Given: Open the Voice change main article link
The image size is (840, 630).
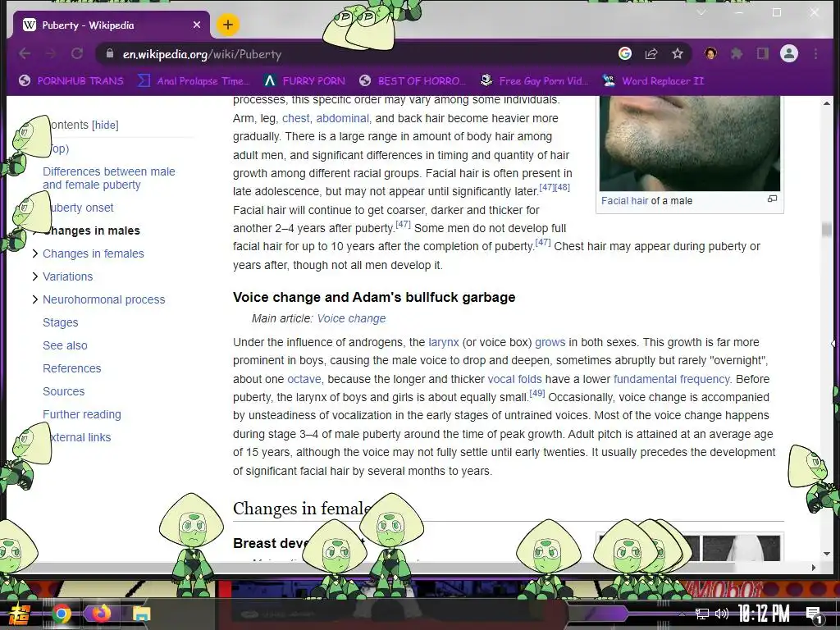Looking at the screenshot, I should pyautogui.click(x=351, y=318).
